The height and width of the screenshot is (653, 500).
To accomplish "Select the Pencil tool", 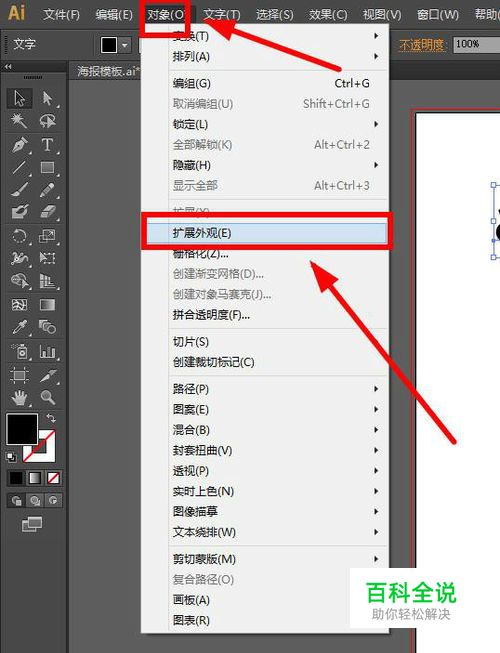I will pos(47,189).
